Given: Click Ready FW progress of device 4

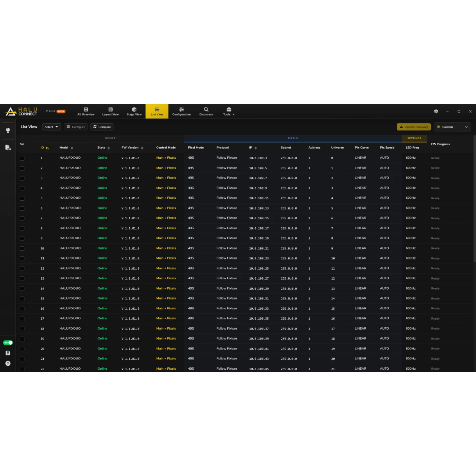Looking at the screenshot, I should tap(435, 188).
